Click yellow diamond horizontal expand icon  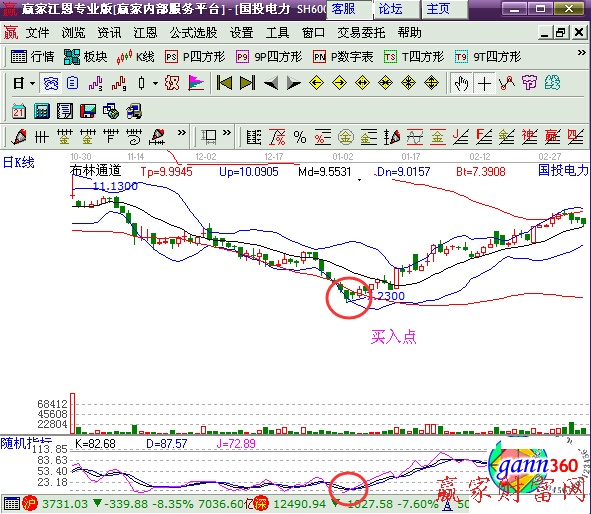click(363, 83)
